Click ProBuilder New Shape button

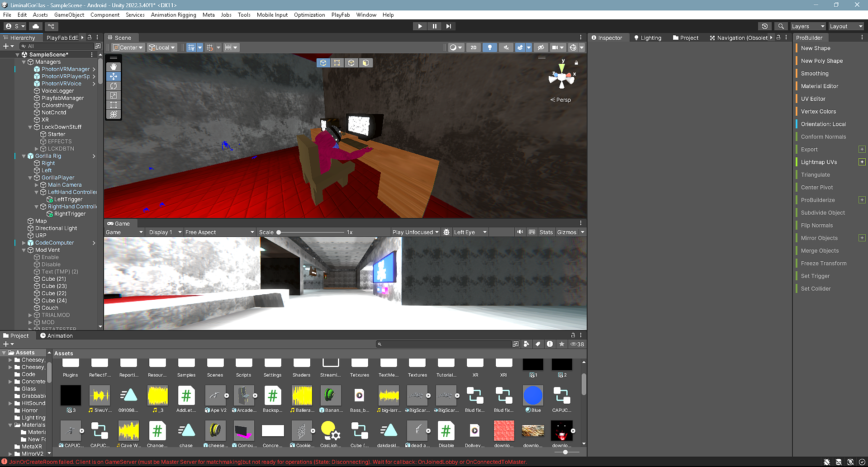[816, 48]
